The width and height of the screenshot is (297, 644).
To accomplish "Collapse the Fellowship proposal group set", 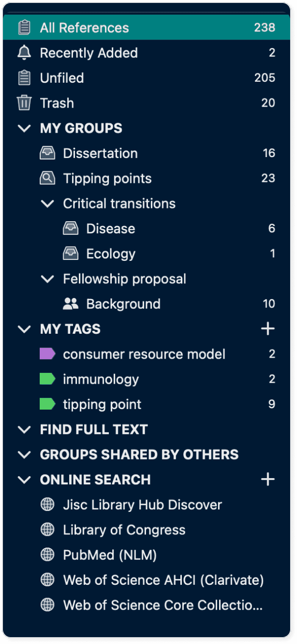I will [47, 279].
